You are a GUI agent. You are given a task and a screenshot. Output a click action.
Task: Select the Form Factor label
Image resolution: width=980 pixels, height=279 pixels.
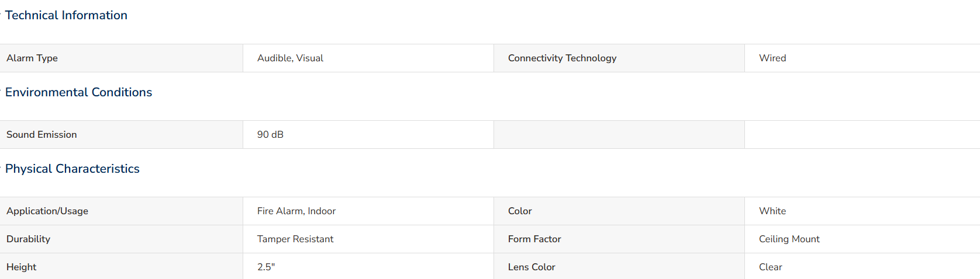(x=534, y=239)
